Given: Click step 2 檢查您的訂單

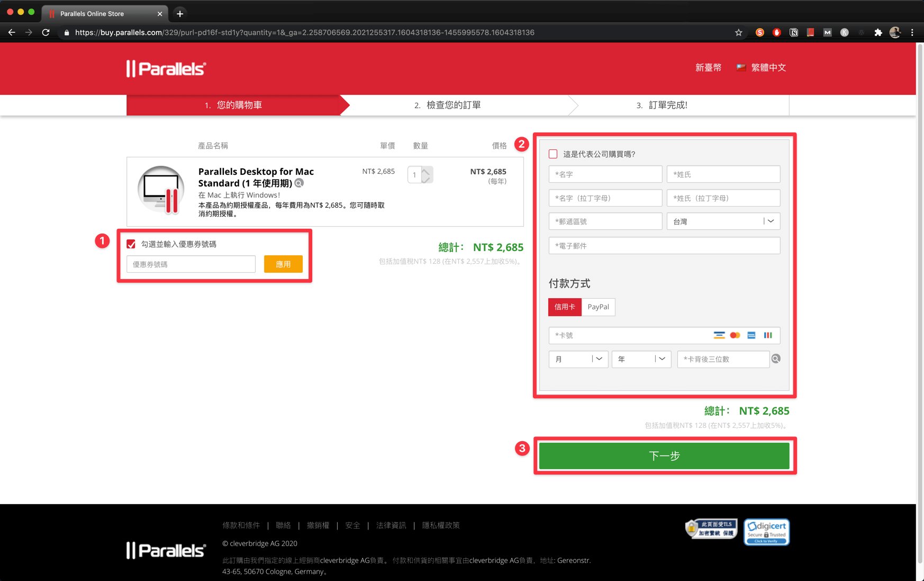Looking at the screenshot, I should pos(448,105).
